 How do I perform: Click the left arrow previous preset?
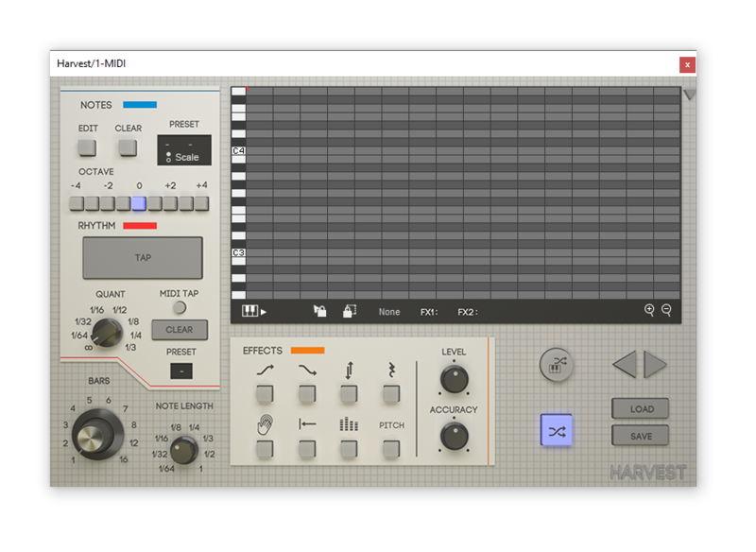[x=624, y=364]
